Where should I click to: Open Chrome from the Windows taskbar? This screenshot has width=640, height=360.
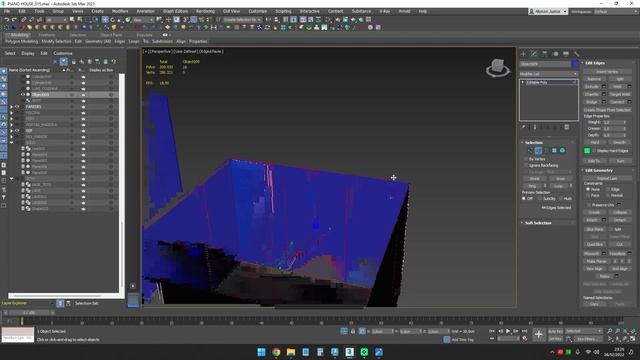(x=276, y=352)
